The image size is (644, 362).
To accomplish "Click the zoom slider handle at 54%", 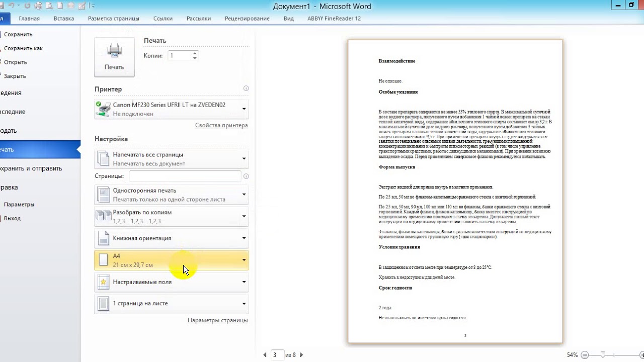I will [x=603, y=355].
